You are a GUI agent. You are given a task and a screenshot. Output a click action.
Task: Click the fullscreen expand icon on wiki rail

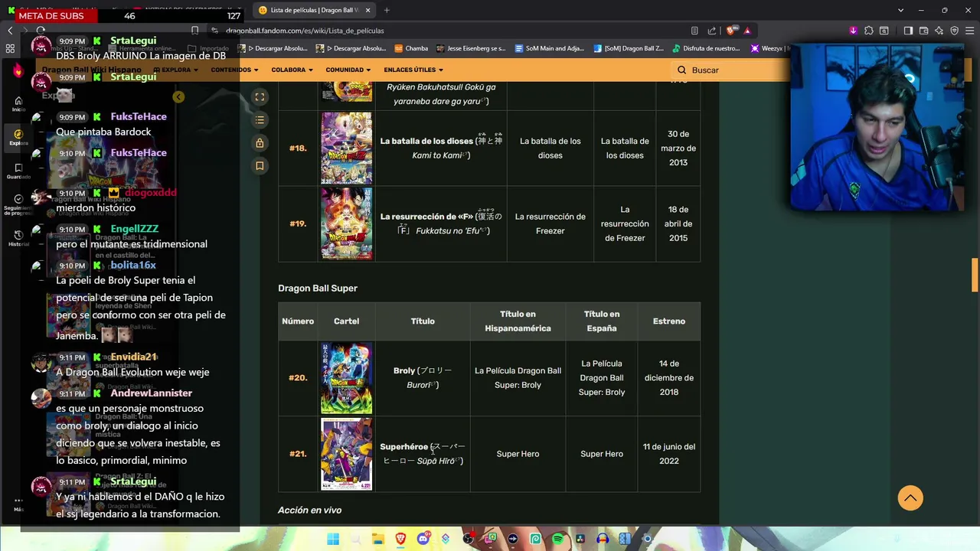[260, 97]
